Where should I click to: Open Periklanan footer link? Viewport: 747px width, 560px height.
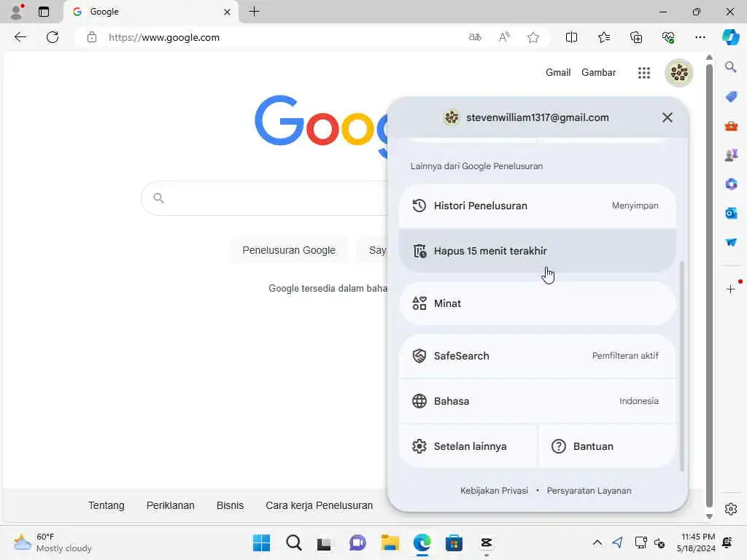pyautogui.click(x=170, y=505)
